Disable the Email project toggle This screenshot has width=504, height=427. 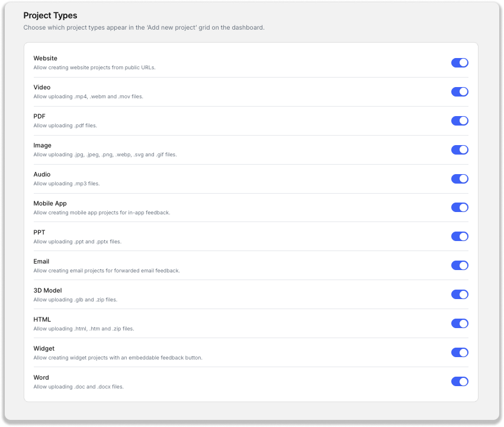pos(460,265)
